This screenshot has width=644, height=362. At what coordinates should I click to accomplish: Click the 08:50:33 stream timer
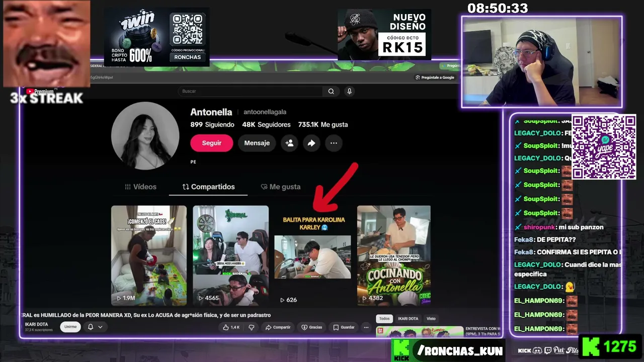(498, 9)
